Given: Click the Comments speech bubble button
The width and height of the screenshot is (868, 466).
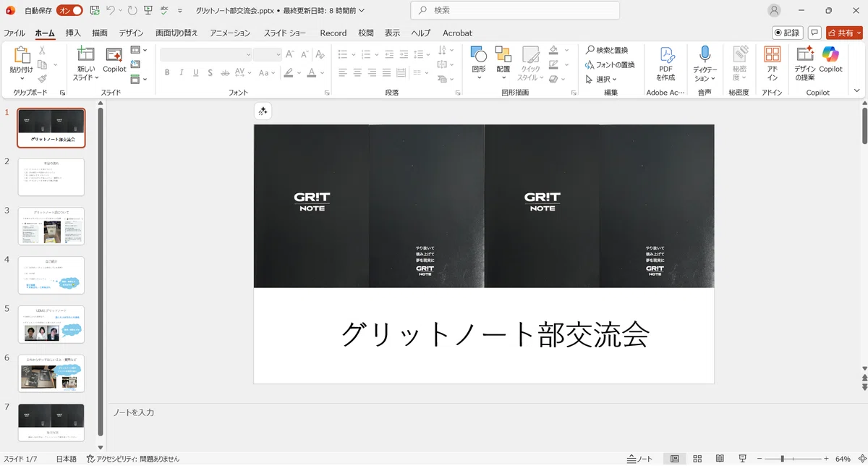Looking at the screenshot, I should [x=815, y=33].
